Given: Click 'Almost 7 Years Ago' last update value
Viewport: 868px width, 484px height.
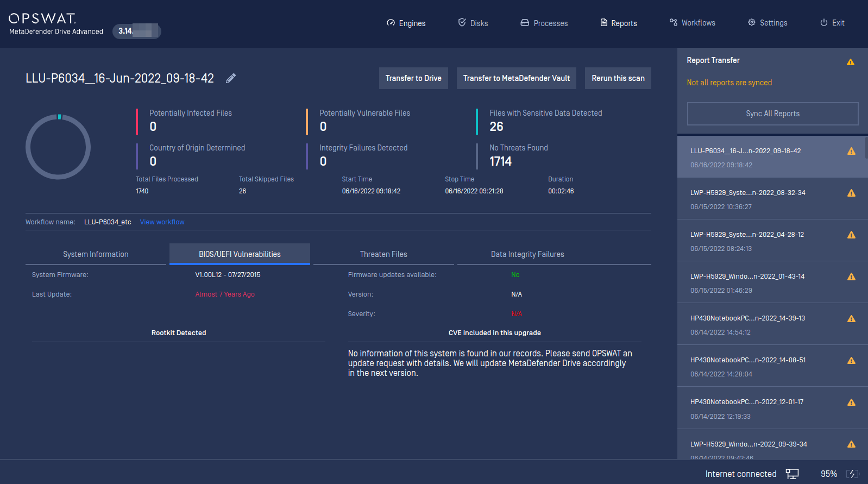Looking at the screenshot, I should [225, 294].
